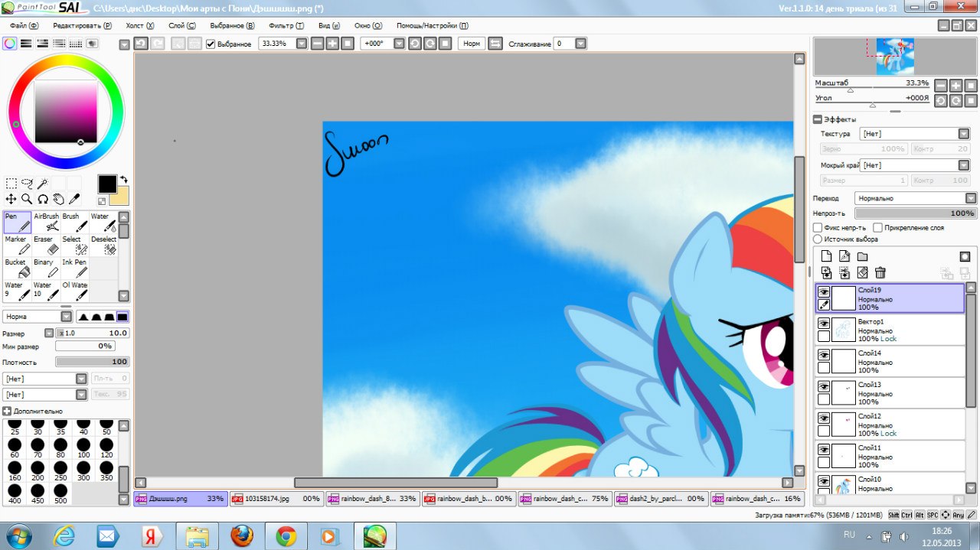Open the Текстура dropdown
Viewport: 980px width, 550px height.
pyautogui.click(x=916, y=134)
